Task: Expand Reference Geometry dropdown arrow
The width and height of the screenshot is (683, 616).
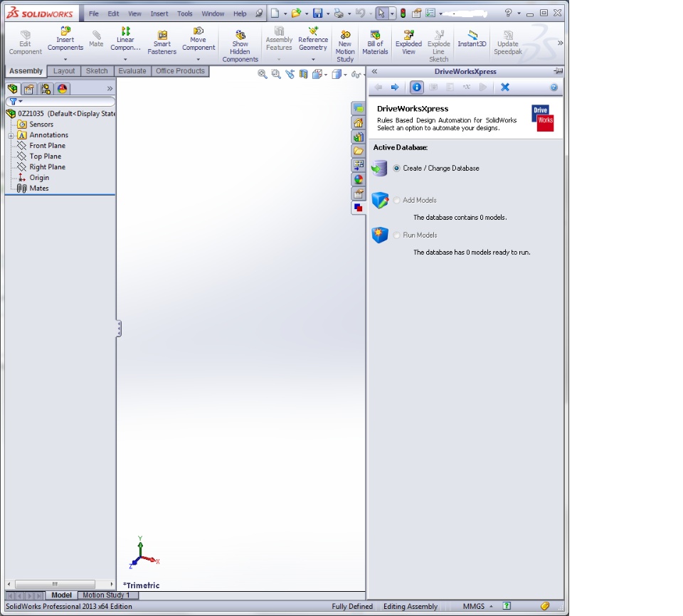Action: click(x=313, y=59)
